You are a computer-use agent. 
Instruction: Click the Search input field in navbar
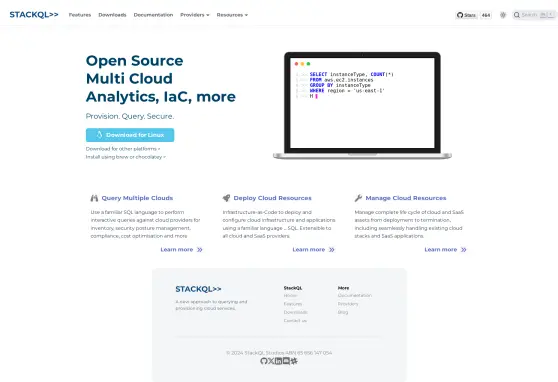coord(534,15)
